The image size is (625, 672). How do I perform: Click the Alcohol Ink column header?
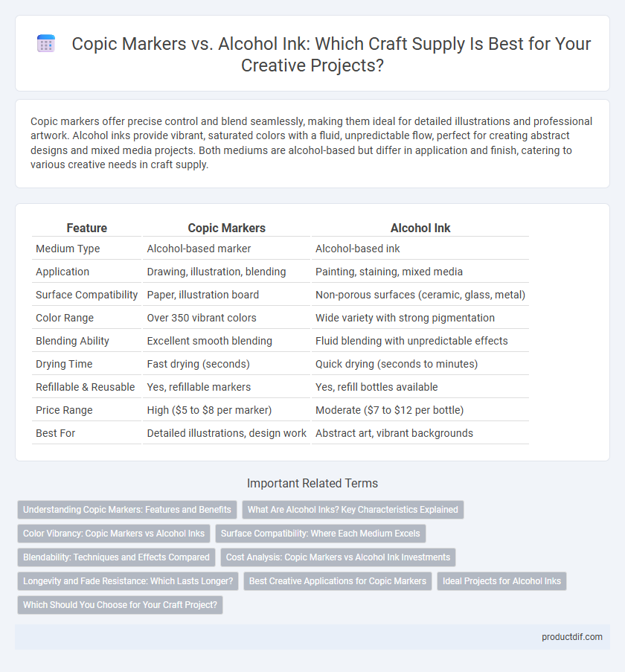(x=420, y=228)
